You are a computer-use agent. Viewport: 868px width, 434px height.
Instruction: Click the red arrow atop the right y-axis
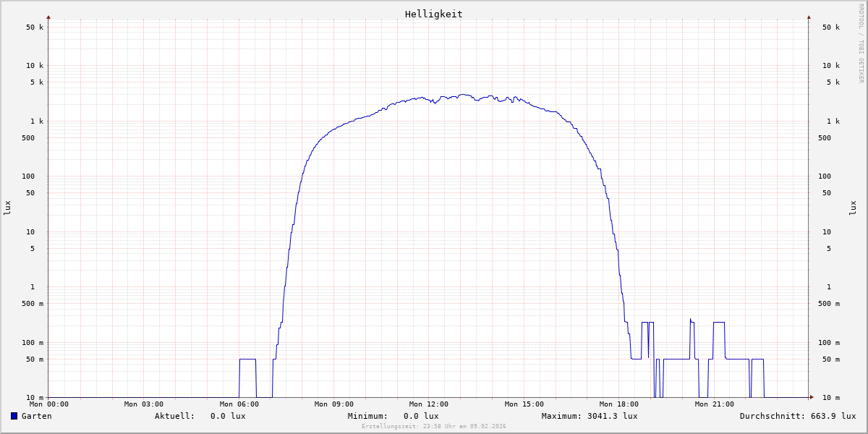tap(809, 17)
